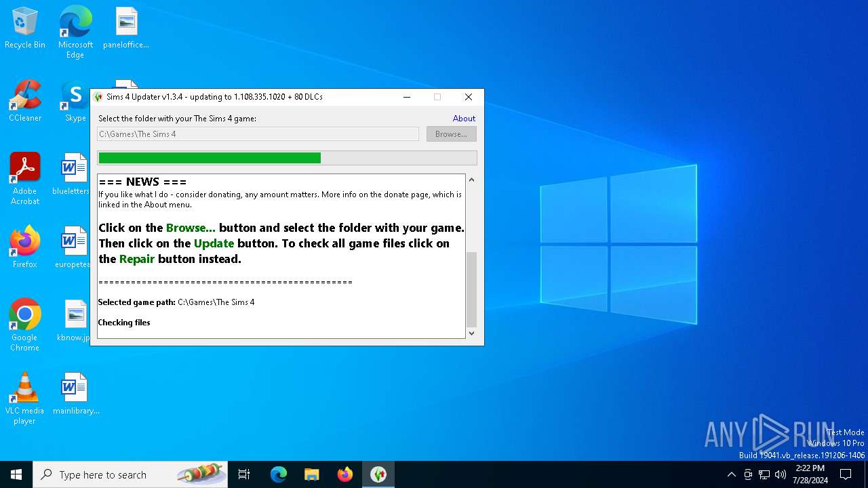Launch Google Chrome from the desktop
The height and width of the screenshot is (488, 868).
25,325
